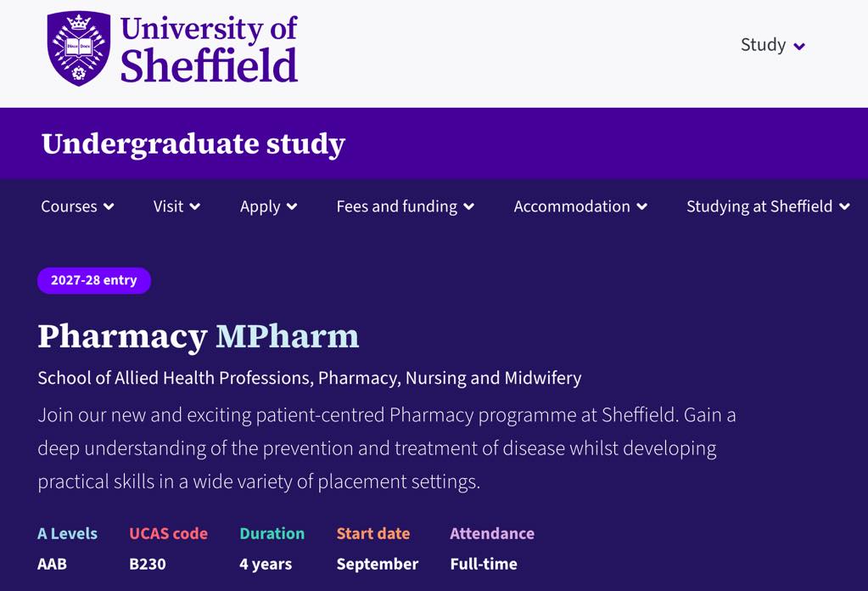Click the 2027-28 entry badge

[94, 280]
